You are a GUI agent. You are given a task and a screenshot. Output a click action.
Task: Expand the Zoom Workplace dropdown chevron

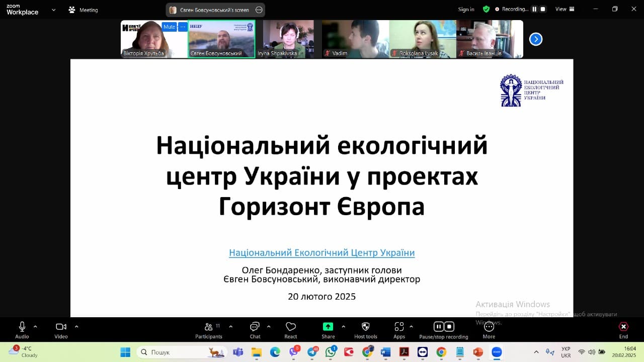coord(54,10)
